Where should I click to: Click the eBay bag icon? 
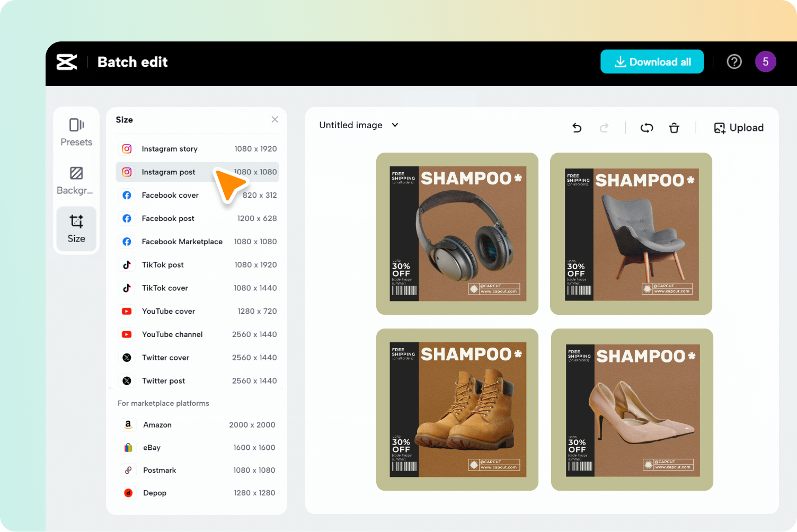point(128,448)
